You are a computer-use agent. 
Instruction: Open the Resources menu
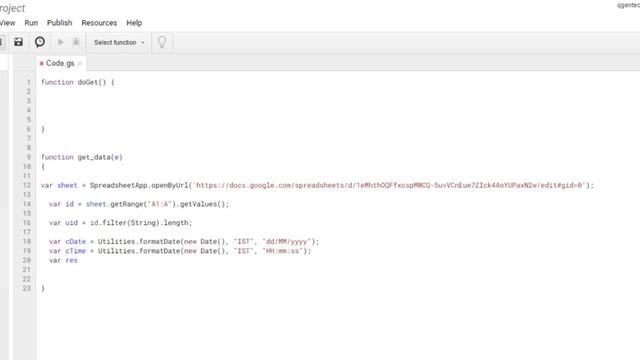tap(99, 23)
